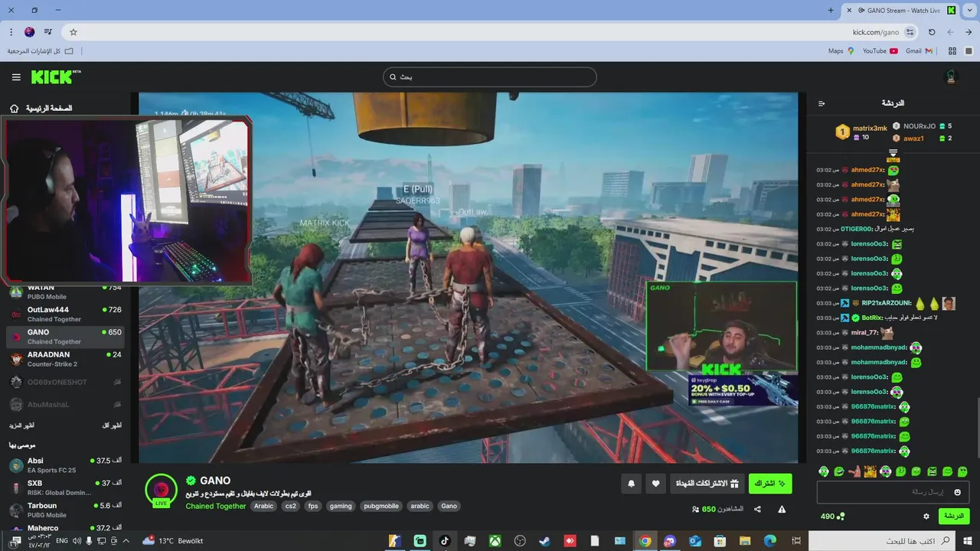The height and width of the screenshot is (551, 980).
Task: Click the pubgmobile tag
Action: coord(381,506)
